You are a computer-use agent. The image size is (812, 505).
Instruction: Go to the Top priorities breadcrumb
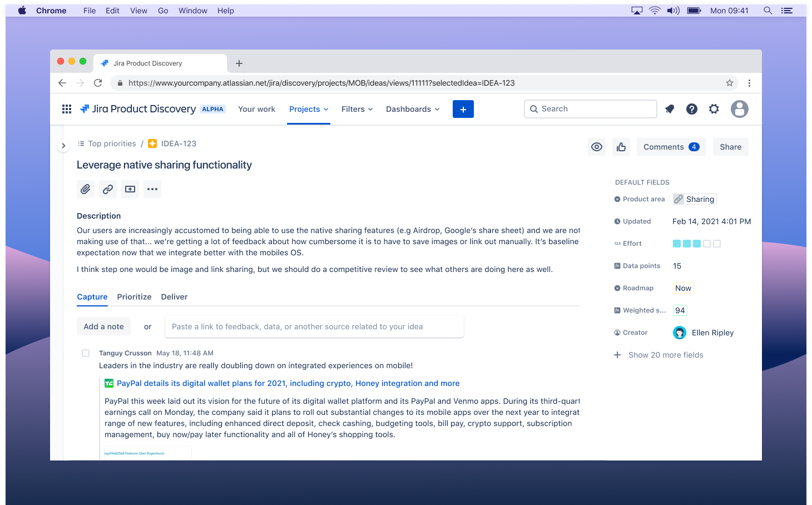[112, 143]
